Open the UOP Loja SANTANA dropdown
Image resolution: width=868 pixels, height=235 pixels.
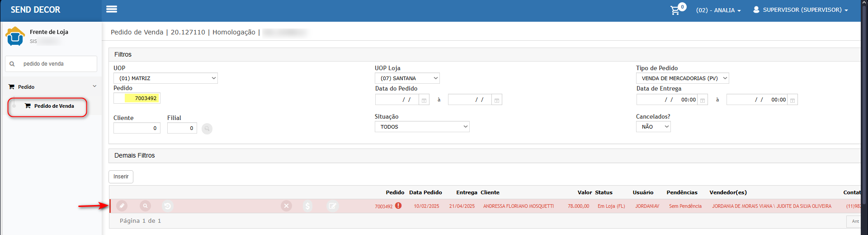(407, 78)
